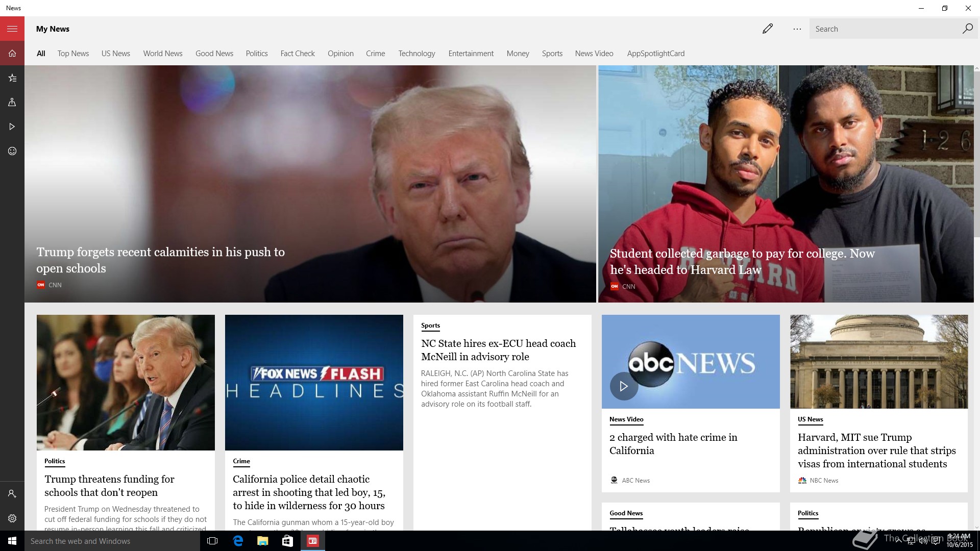Open the AppSpotlightCard tab
The image size is (980, 551).
click(656, 54)
